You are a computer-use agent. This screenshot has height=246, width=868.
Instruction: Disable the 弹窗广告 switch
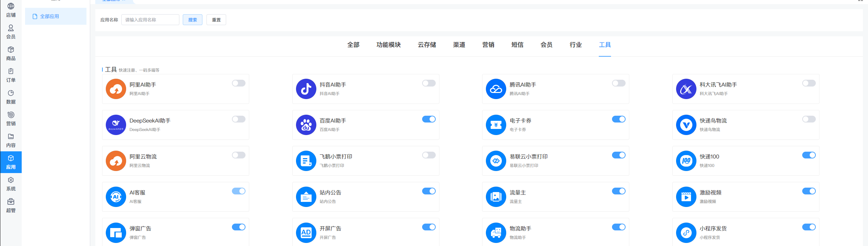(x=239, y=227)
